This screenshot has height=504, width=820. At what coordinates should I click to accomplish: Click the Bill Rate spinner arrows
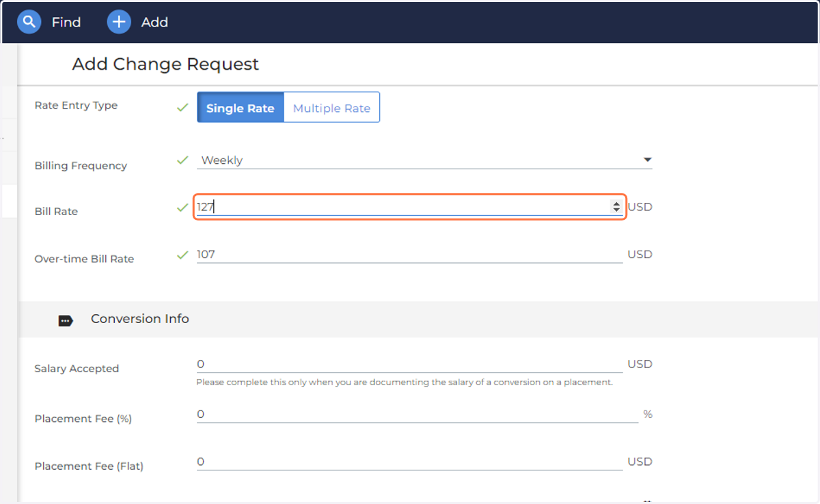pyautogui.click(x=616, y=206)
